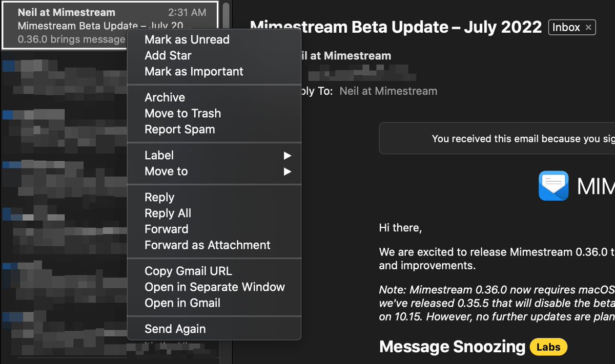Image resolution: width=615 pixels, height=364 pixels.
Task: Click the Message Snoozing heading
Action: pos(452,347)
